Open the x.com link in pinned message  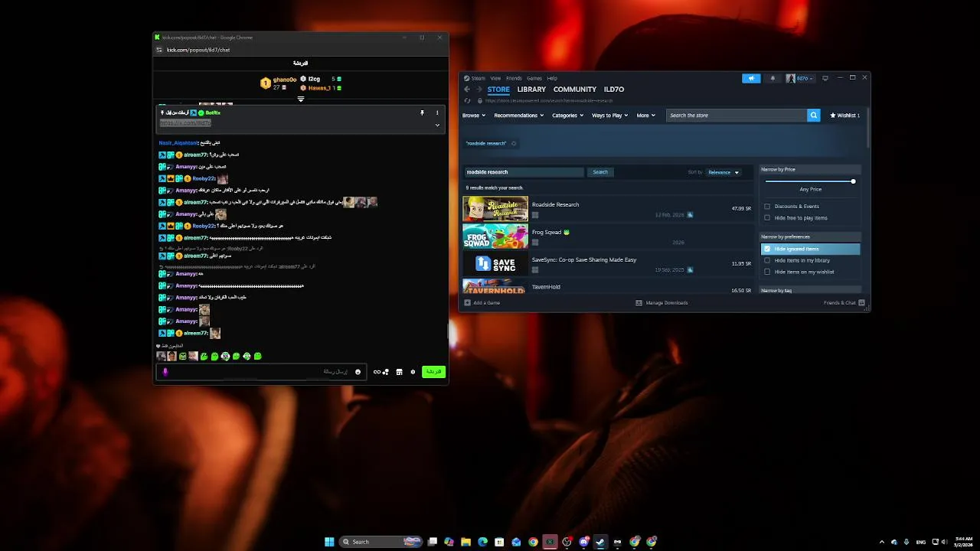pyautogui.click(x=185, y=122)
